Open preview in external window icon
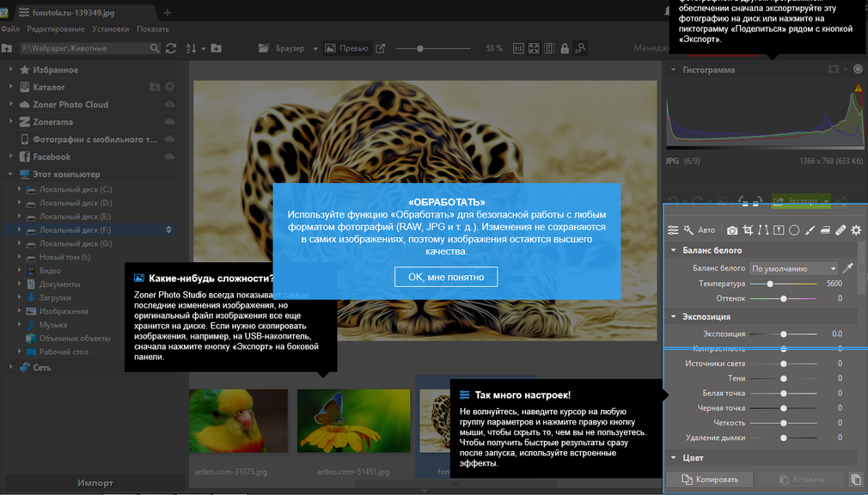The height and width of the screenshot is (495, 868). coord(381,49)
